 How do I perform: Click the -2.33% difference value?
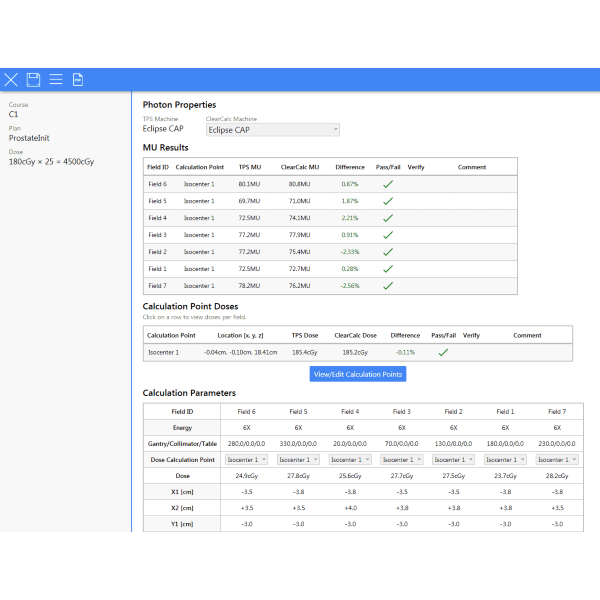coord(350,252)
